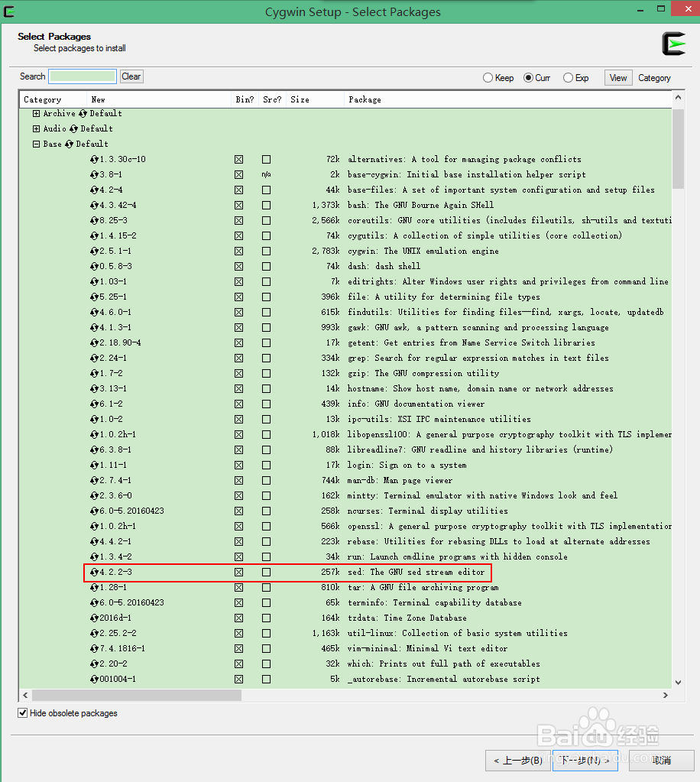Viewport: 700px width, 782px height.
Task: Click the package search input field
Action: [x=83, y=76]
